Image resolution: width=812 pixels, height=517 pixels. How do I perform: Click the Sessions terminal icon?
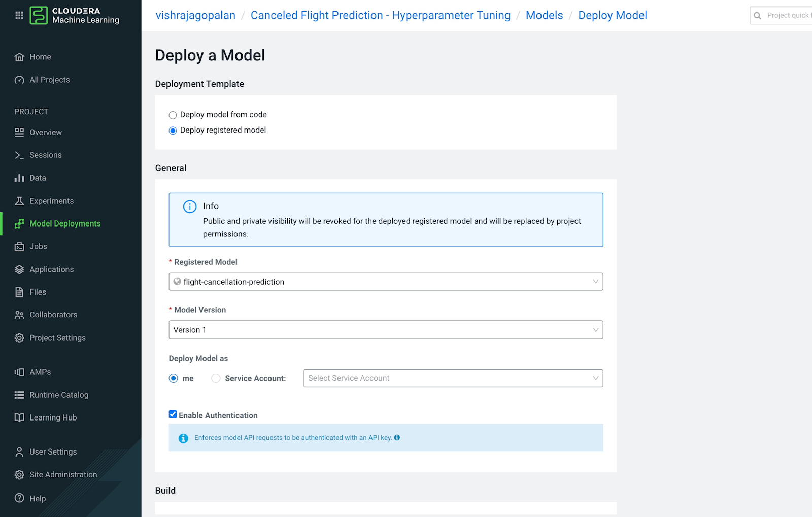pos(19,155)
